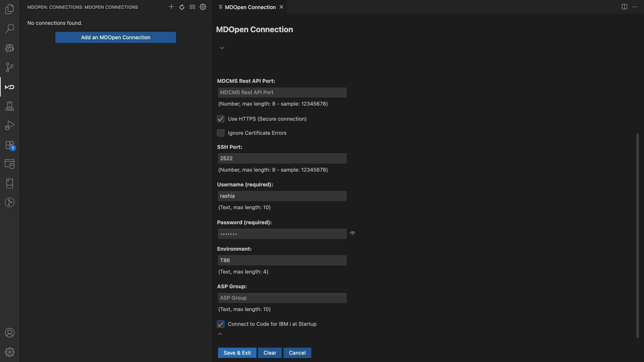
Task: Uncheck Connect to Code for IBM i at Startup
Action: click(221, 324)
